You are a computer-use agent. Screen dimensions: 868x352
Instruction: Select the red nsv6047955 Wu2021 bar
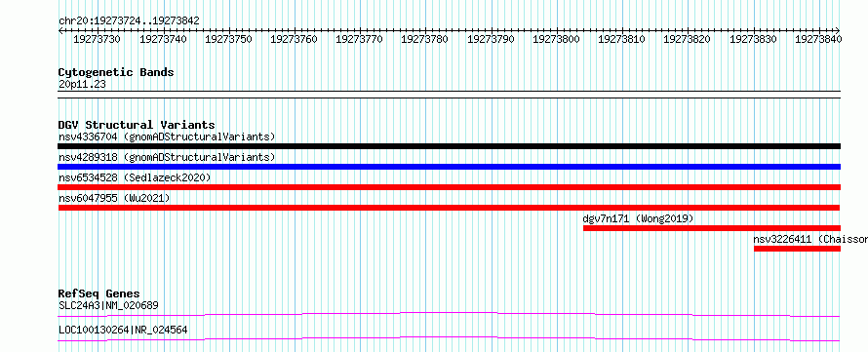tap(449, 208)
